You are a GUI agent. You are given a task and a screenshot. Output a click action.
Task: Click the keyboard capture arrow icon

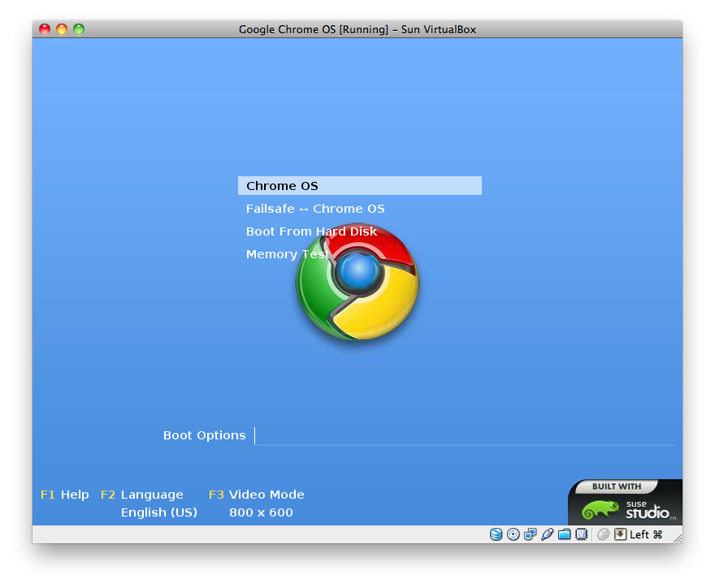point(620,534)
